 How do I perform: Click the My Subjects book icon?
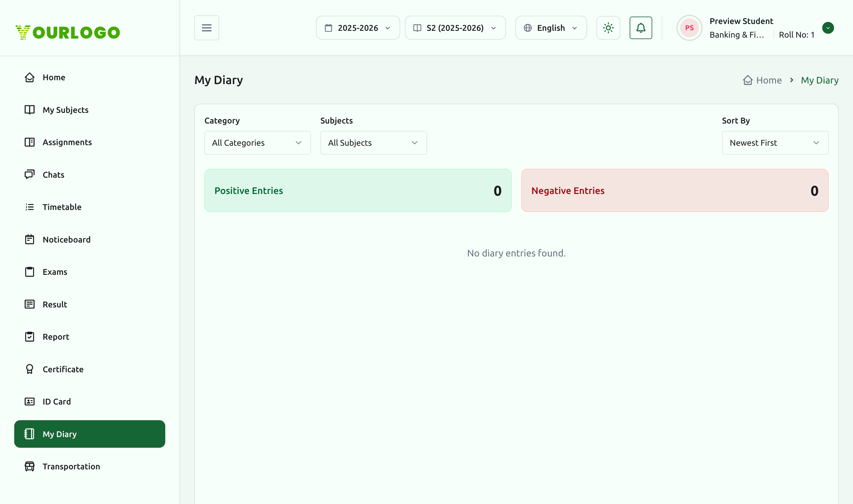point(30,110)
